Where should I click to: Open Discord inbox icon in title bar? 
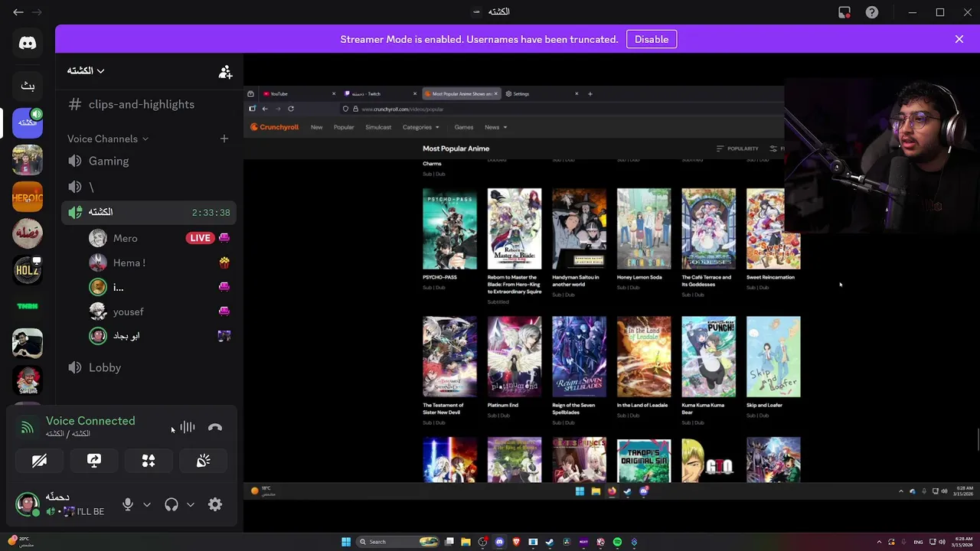[x=844, y=12]
